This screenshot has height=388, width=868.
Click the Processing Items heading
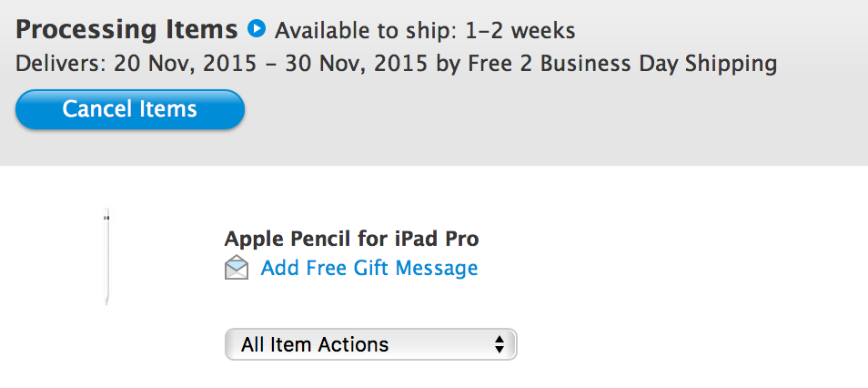click(126, 29)
